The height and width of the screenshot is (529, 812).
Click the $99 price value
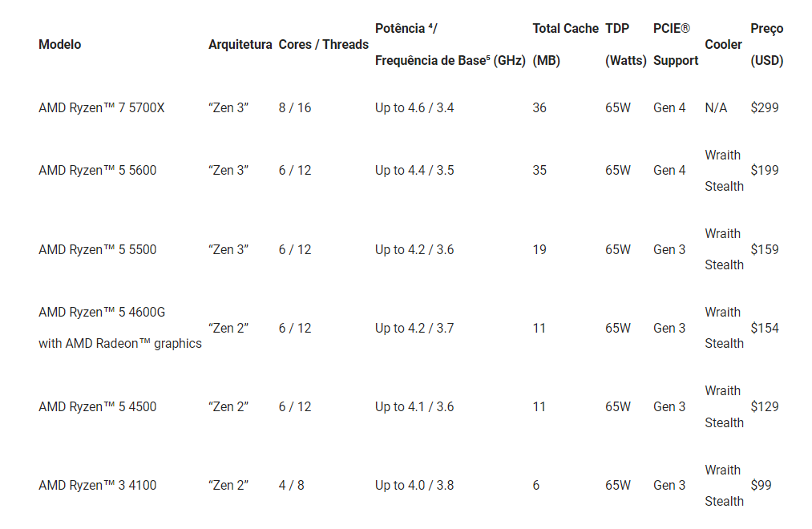click(x=761, y=485)
